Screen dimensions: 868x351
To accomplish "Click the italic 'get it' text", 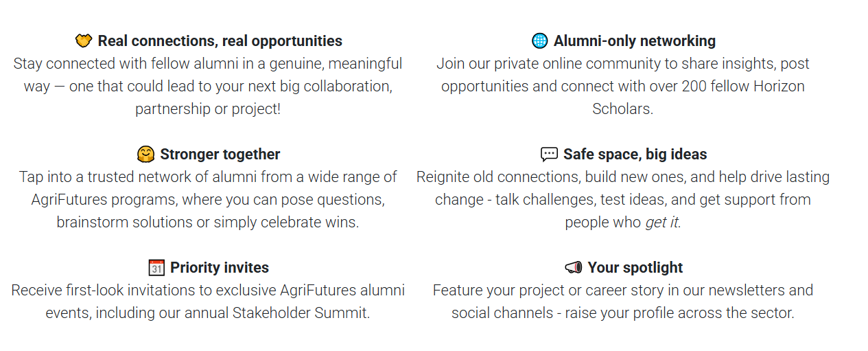I will [x=661, y=223].
